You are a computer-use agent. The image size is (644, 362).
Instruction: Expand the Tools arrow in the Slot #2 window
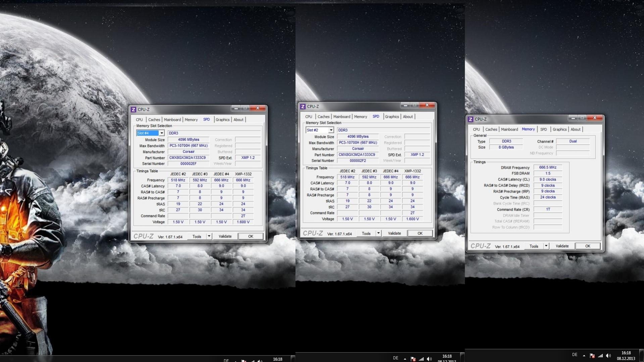pyautogui.click(x=378, y=233)
